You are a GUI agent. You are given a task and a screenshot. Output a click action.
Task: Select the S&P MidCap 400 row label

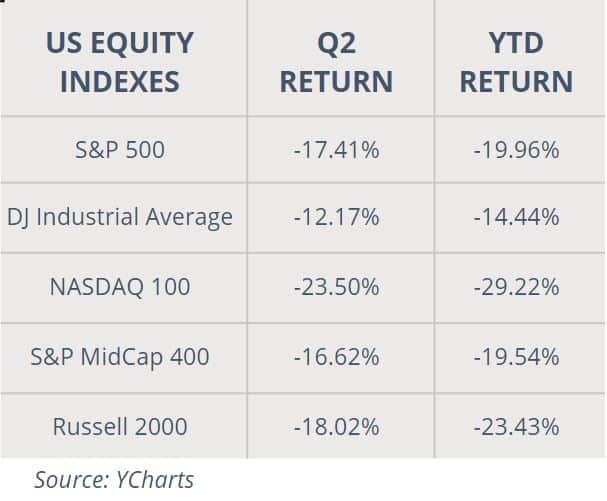(x=120, y=357)
